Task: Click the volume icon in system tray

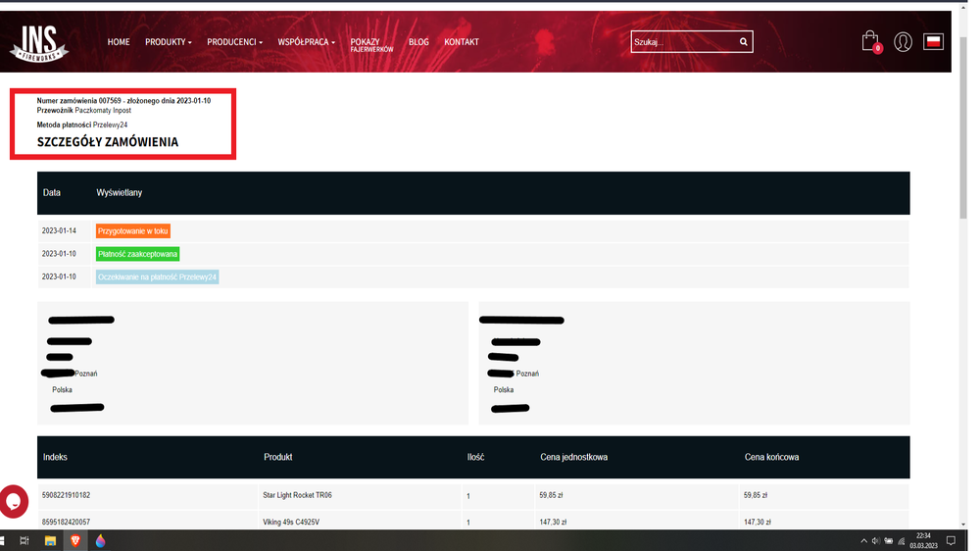Action: tap(876, 541)
